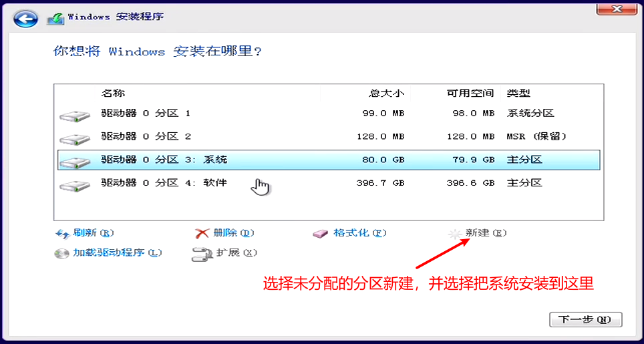This screenshot has width=644, height=344.
Task: Select row 驱动器 0 分区 3: 系统
Action: point(329,160)
